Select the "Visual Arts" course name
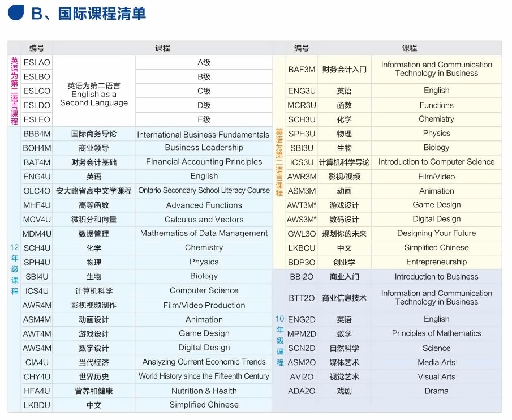Image resolution: width=512 pixels, height=420 pixels. (437, 377)
